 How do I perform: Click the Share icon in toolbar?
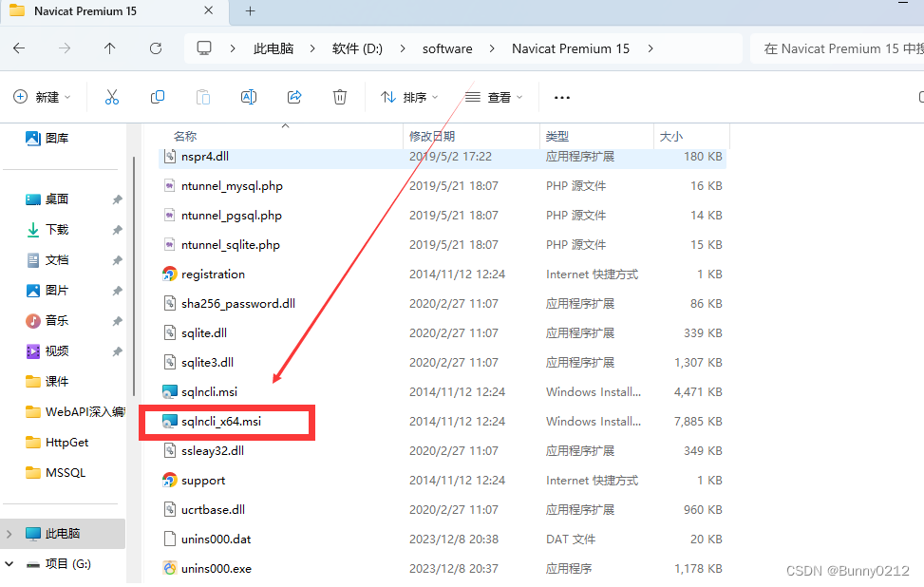point(294,97)
